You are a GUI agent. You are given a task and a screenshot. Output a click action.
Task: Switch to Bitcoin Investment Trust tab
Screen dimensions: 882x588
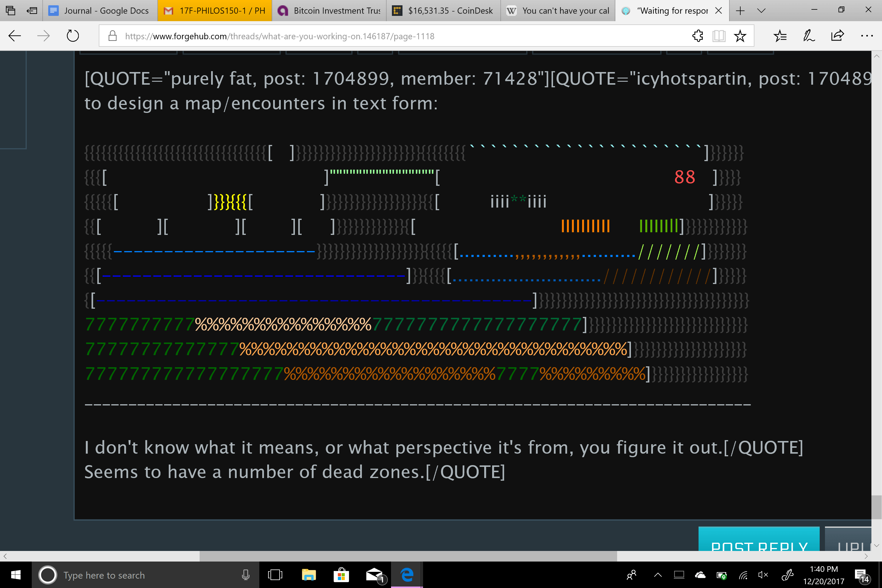point(329,11)
